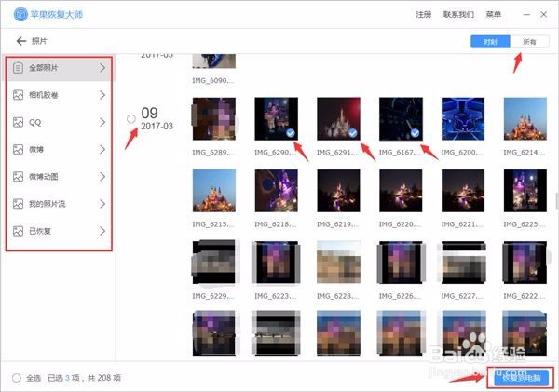
Task: Select thumbnail IMG_6215
Action: coord(214,191)
